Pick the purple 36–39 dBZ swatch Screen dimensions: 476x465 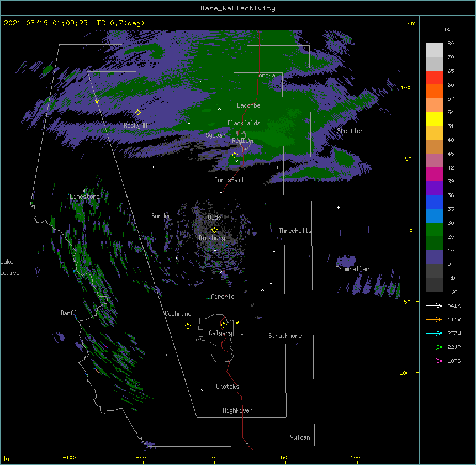[x=434, y=188]
